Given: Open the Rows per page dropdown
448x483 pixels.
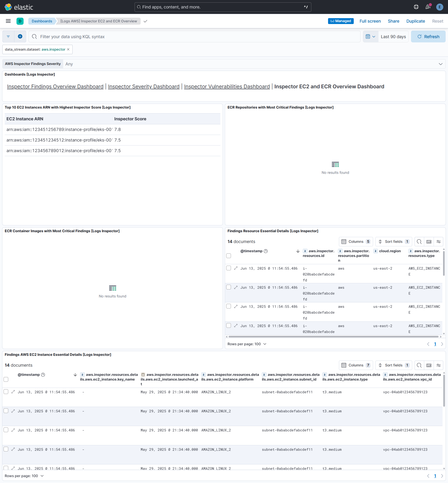Looking at the screenshot, I should [247, 344].
